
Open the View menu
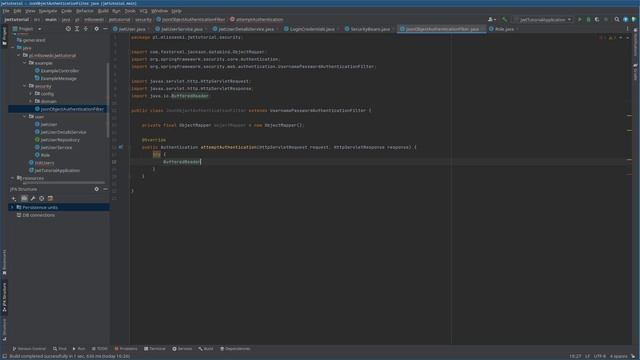click(30, 11)
